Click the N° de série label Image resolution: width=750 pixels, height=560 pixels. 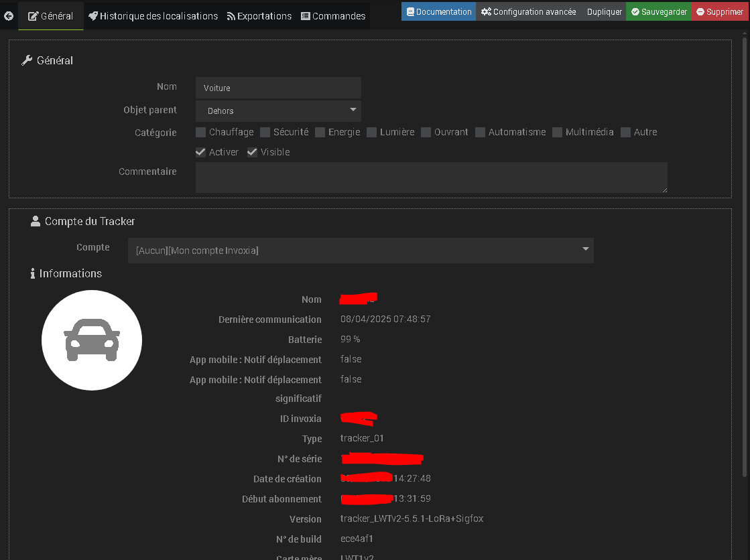tap(300, 459)
